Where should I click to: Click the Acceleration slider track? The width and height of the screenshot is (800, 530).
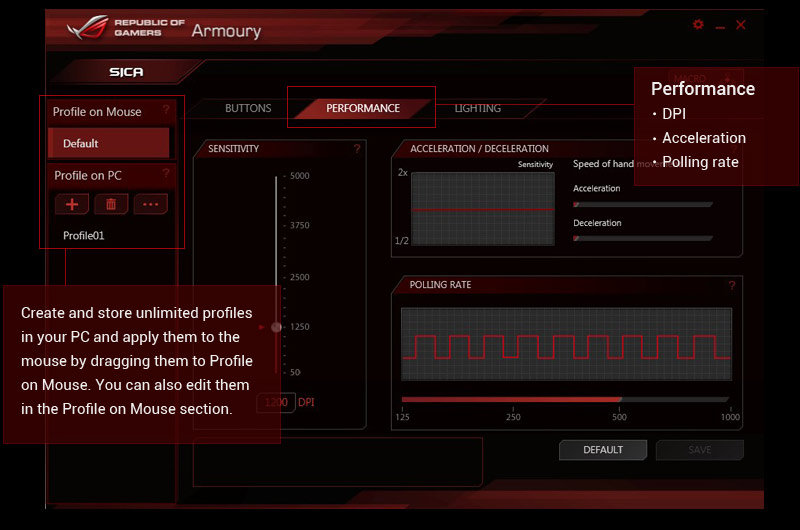click(642, 204)
